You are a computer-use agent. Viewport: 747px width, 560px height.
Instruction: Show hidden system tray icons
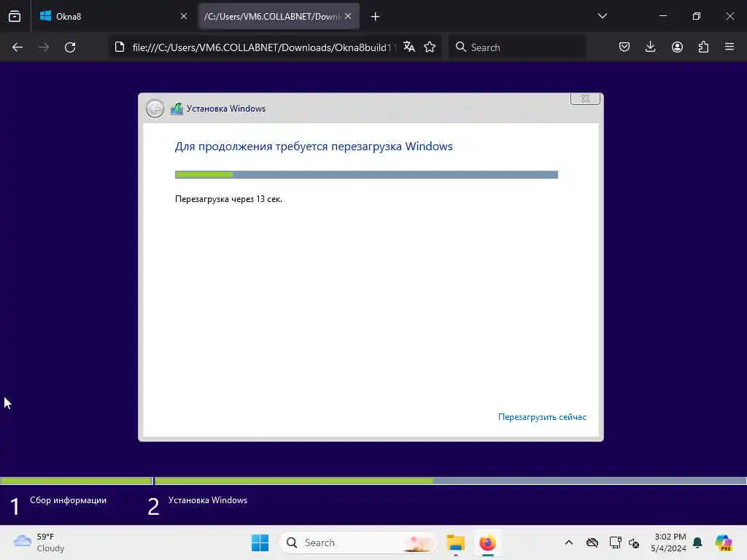click(x=569, y=542)
